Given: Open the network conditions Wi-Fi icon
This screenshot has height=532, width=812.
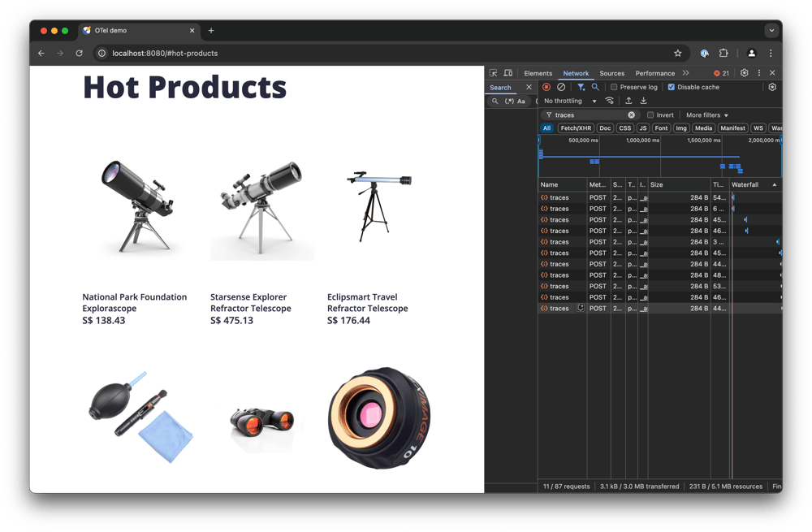Looking at the screenshot, I should (x=610, y=101).
